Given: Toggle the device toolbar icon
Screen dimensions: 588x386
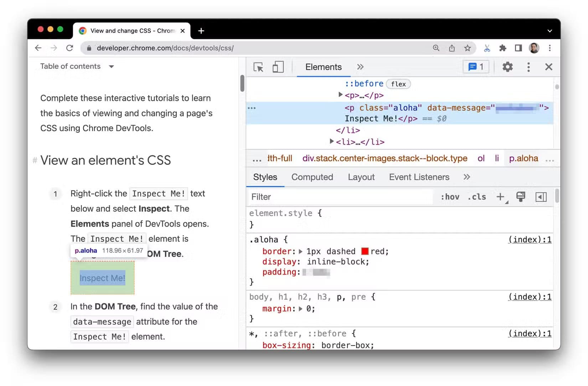Looking at the screenshot, I should (x=278, y=67).
